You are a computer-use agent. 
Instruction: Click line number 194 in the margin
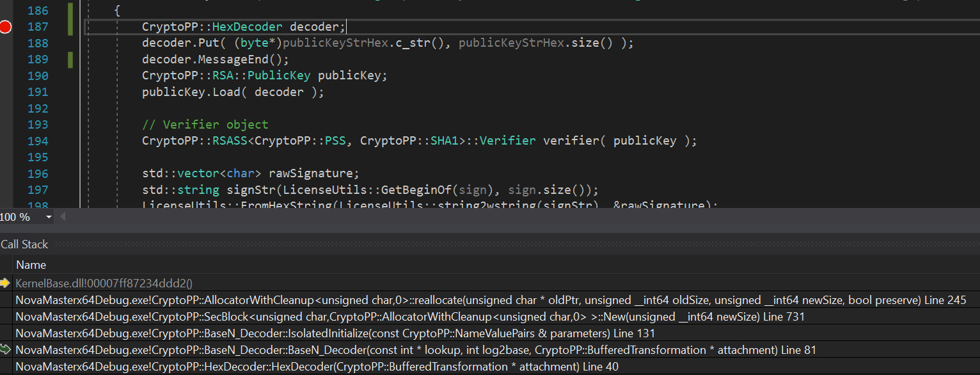point(38,141)
